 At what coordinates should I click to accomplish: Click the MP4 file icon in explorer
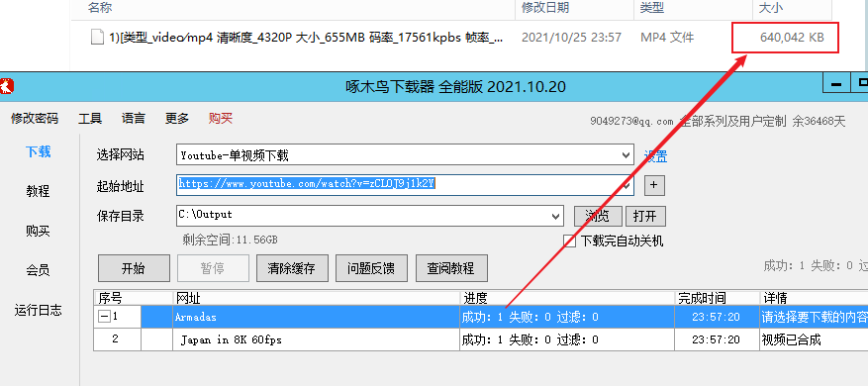pyautogui.click(x=97, y=37)
